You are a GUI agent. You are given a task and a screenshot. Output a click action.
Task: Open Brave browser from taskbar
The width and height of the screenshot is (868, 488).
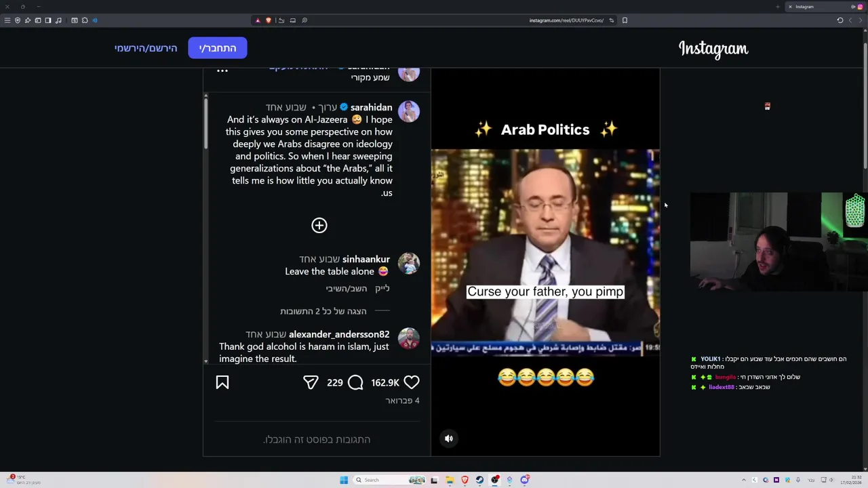point(465,480)
